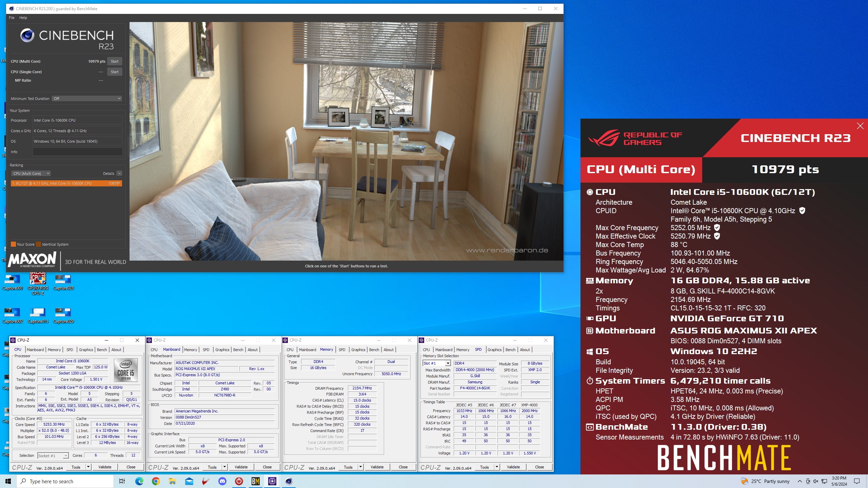Start the CPU (Single Core) Cinebench test
The height and width of the screenshot is (488, 868).
point(115,72)
